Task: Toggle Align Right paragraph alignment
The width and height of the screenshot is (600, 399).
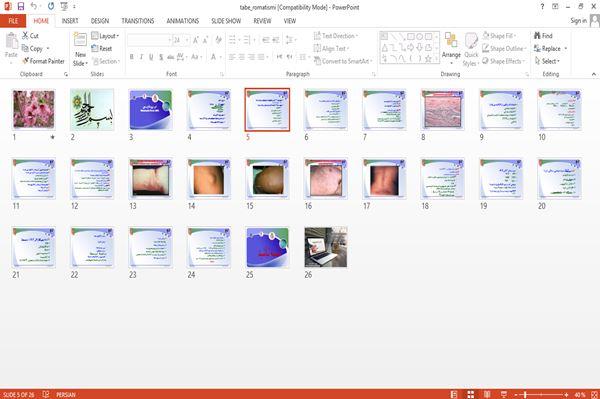Action: [251, 57]
